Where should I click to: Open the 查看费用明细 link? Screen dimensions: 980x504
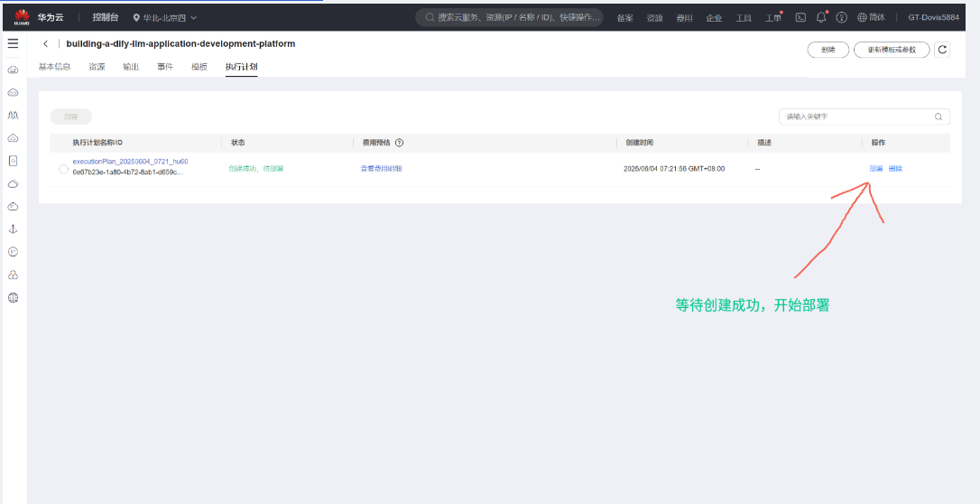click(382, 169)
